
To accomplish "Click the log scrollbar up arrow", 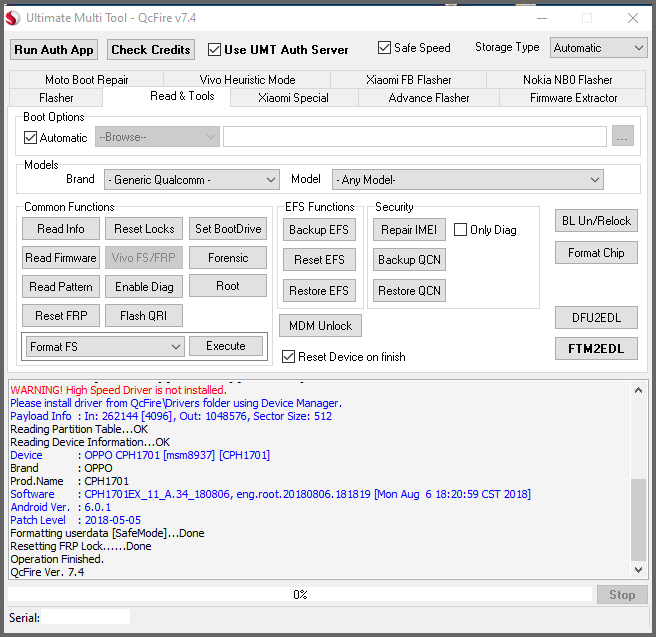I will pos(638,390).
